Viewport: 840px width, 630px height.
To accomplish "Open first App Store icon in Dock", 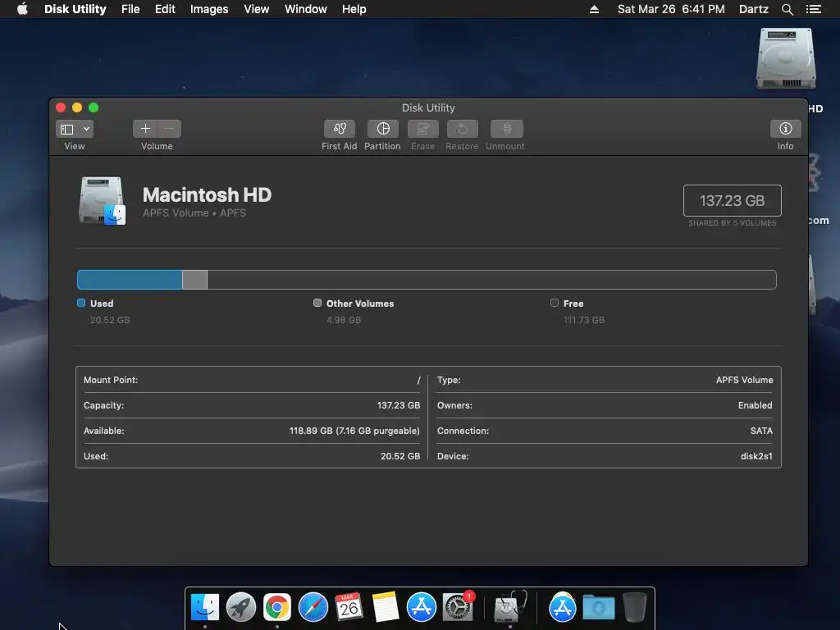I will pyautogui.click(x=421, y=607).
